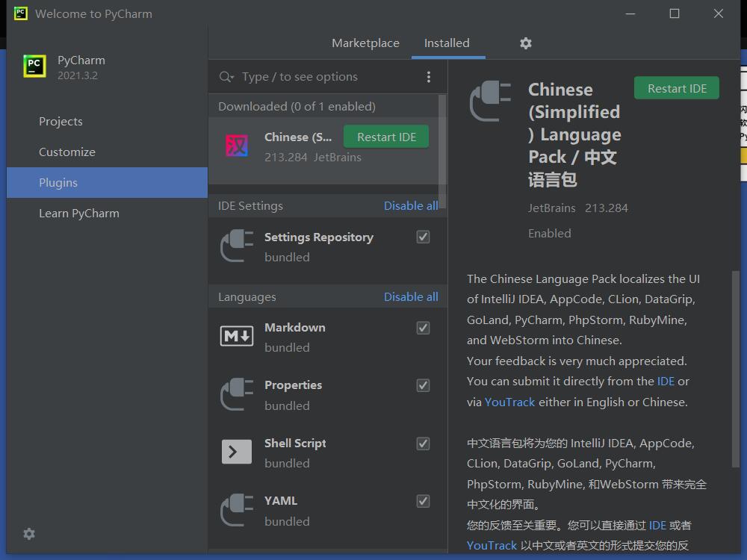Click the YAML plugin plug icon
Screen dimensions: 747x560
(237, 510)
